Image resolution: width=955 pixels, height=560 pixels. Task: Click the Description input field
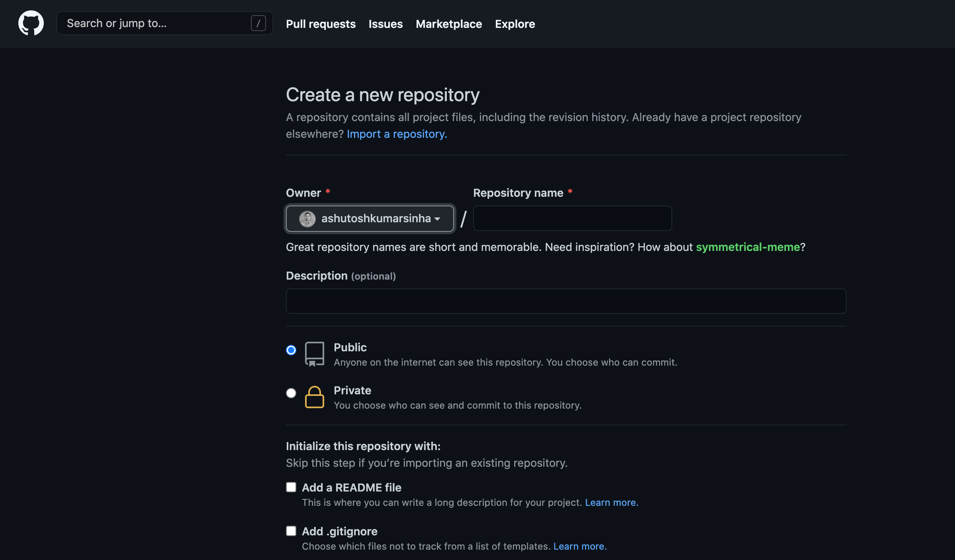[x=566, y=301]
